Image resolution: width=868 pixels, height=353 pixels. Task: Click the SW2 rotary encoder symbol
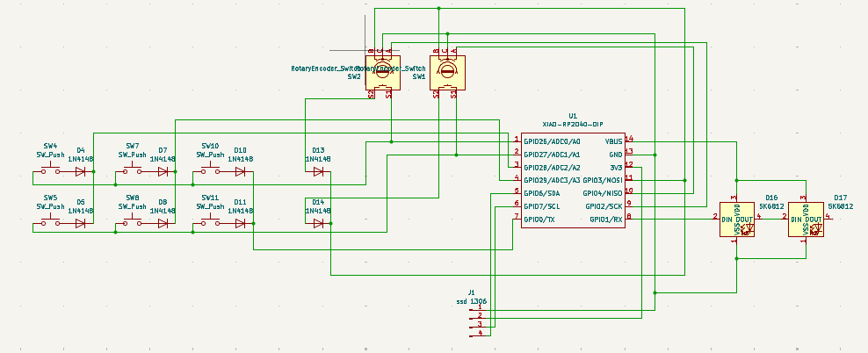382,73
